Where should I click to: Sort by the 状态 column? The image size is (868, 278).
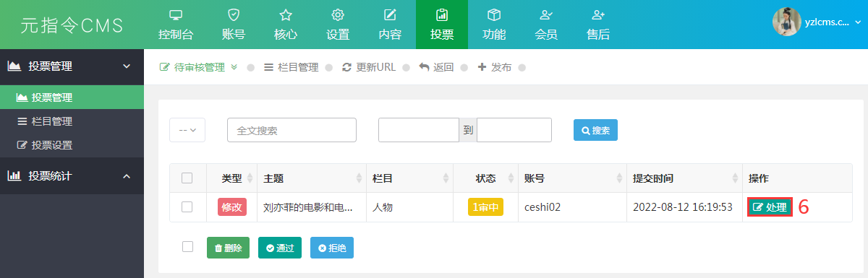(x=485, y=178)
